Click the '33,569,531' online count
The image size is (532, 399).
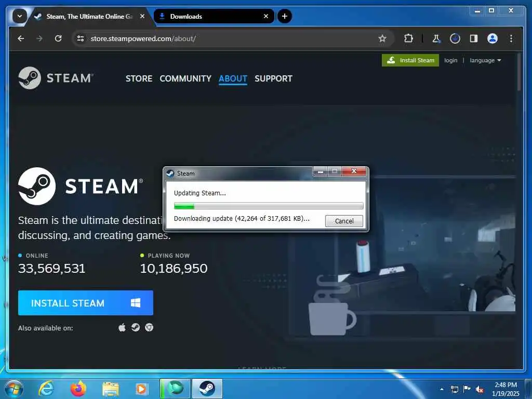[51, 269]
